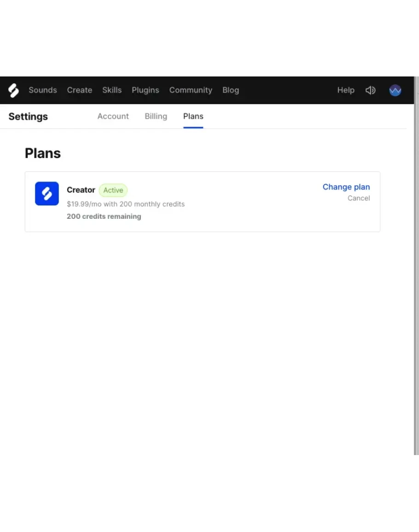Open the Blog link in the navbar
Screen dimensions: 419x532
(x=231, y=90)
